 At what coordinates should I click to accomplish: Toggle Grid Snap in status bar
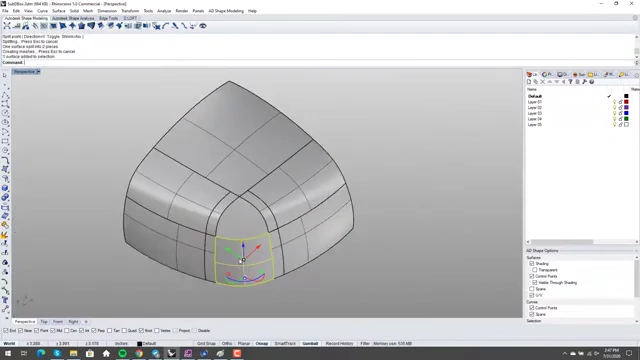tap(206, 344)
